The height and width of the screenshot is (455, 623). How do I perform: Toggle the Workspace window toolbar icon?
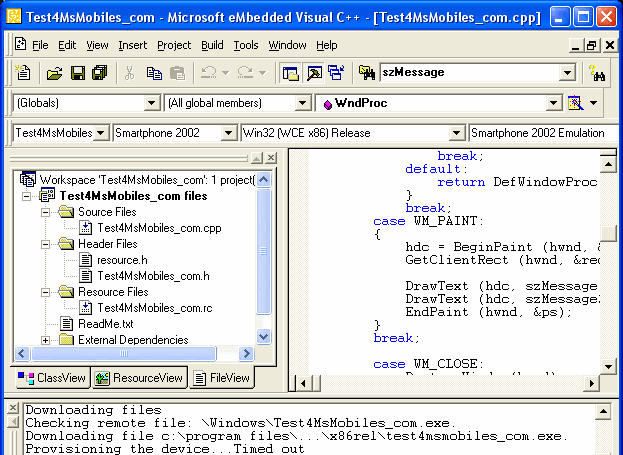coord(290,73)
